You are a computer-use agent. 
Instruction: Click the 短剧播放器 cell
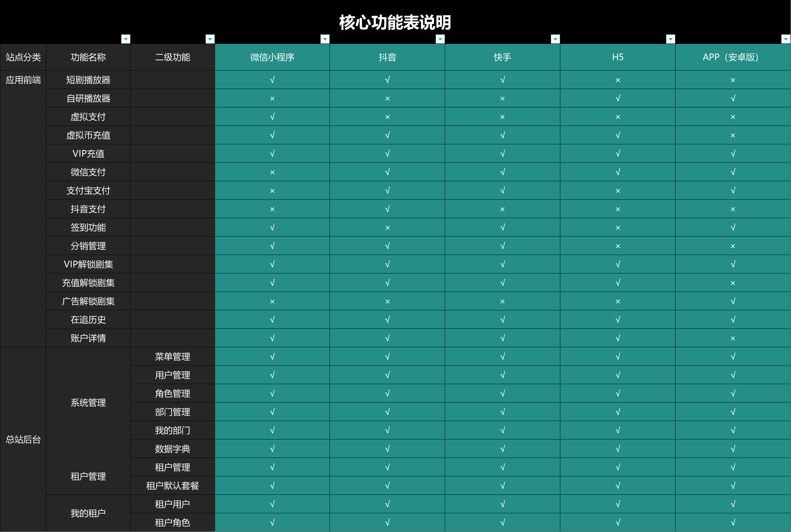(x=88, y=80)
